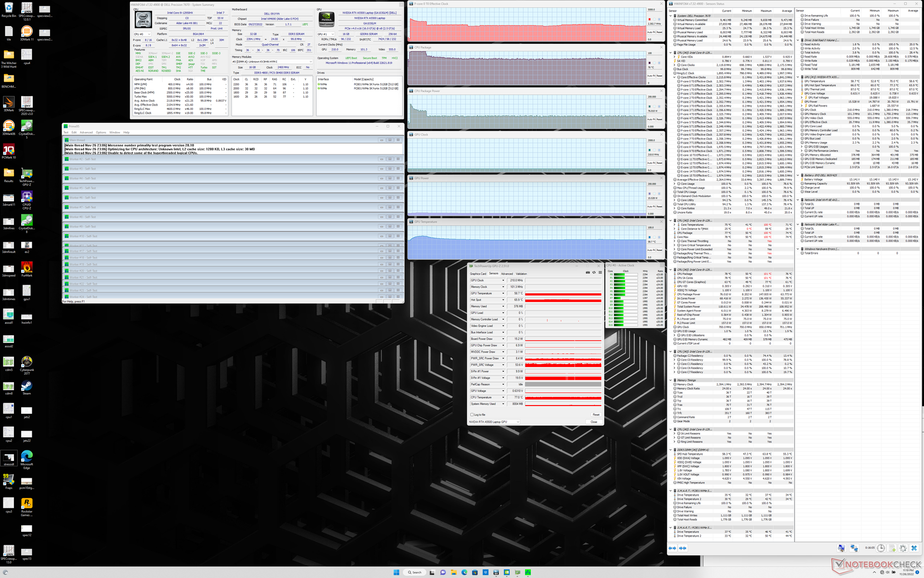
Task: Open HWiNFO sensor settings gear icon
Action: (903, 548)
